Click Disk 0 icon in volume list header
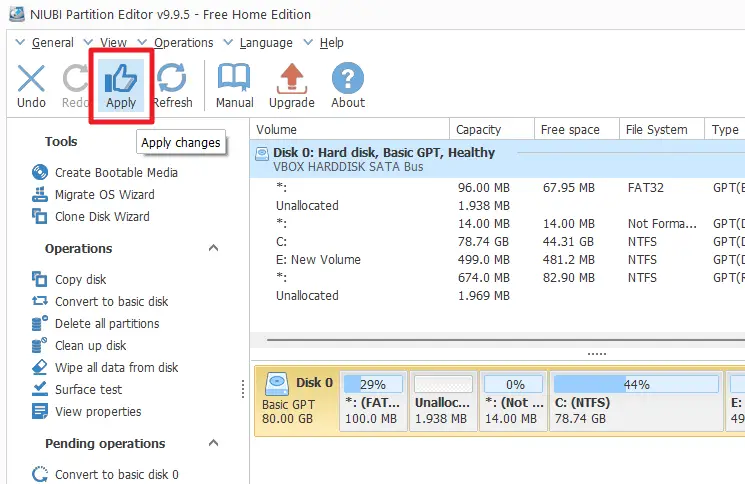This screenshot has width=745, height=484. 262,154
